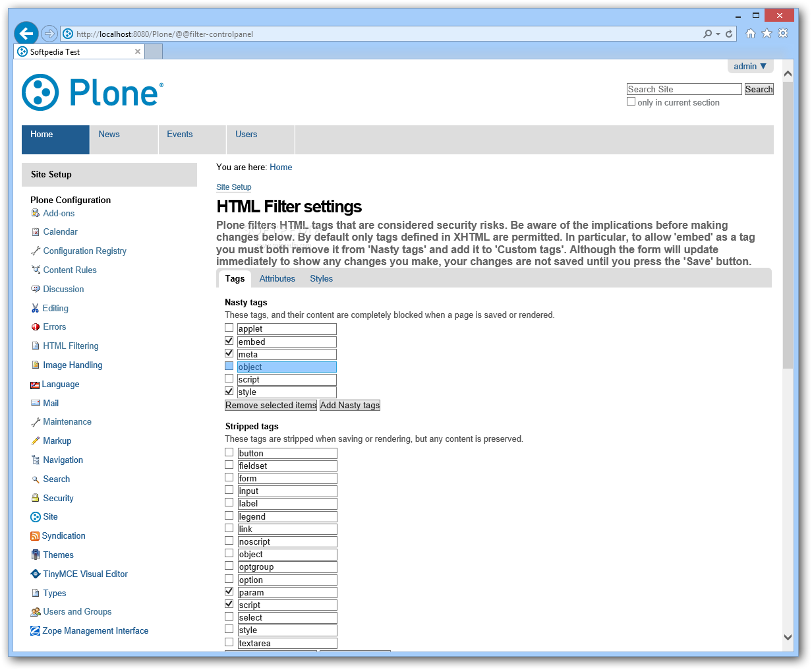Open the address bar search dropdown arrow
Image resolution: width=812 pixels, height=670 pixels.
coord(718,34)
